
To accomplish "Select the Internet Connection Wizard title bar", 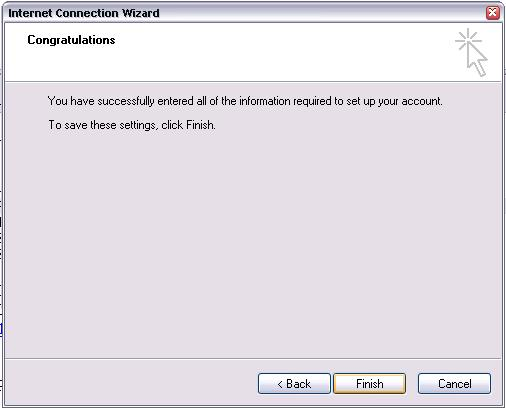I will [245, 13].
